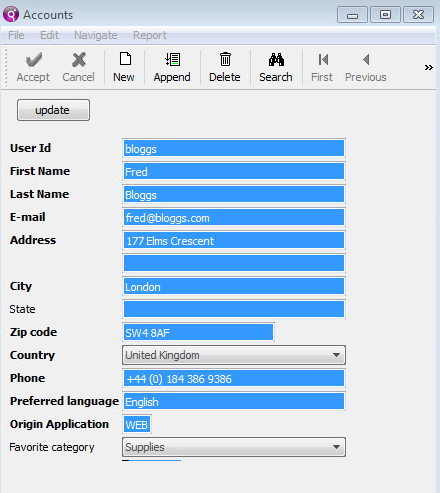The height and width of the screenshot is (493, 440).
Task: Click the 'Preferred language' label
Action: point(64,401)
